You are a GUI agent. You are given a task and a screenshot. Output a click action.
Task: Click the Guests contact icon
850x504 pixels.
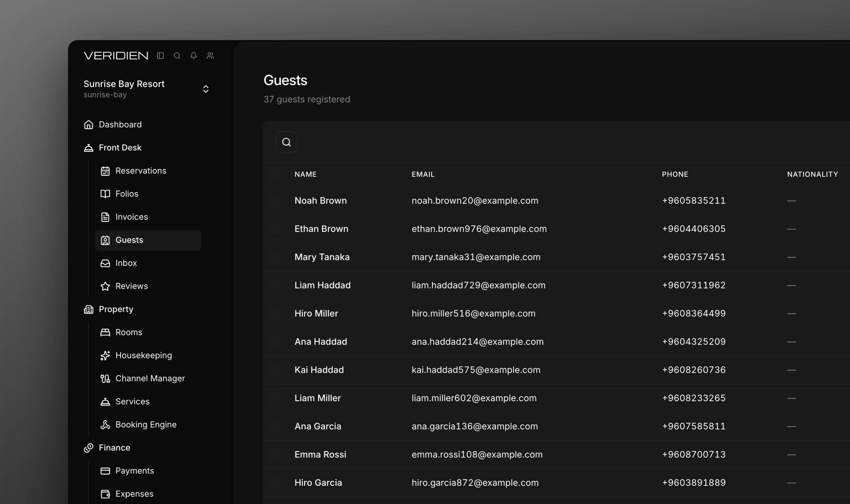click(105, 240)
